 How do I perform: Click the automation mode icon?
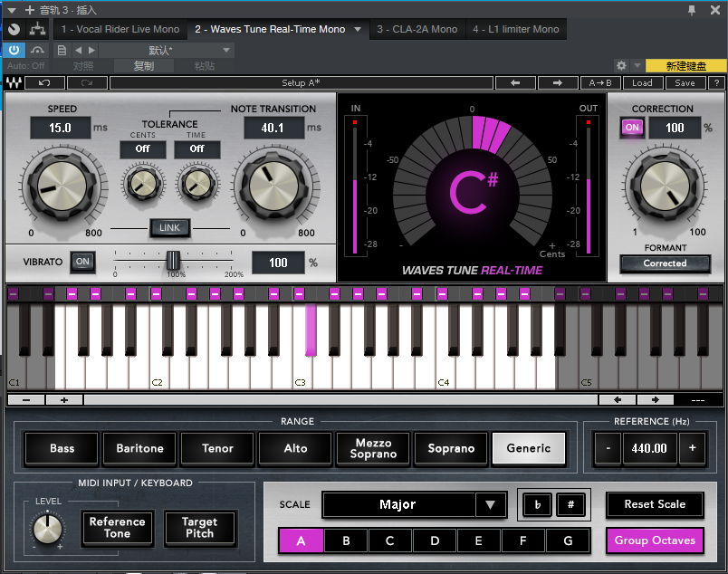pyautogui.click(x=38, y=50)
